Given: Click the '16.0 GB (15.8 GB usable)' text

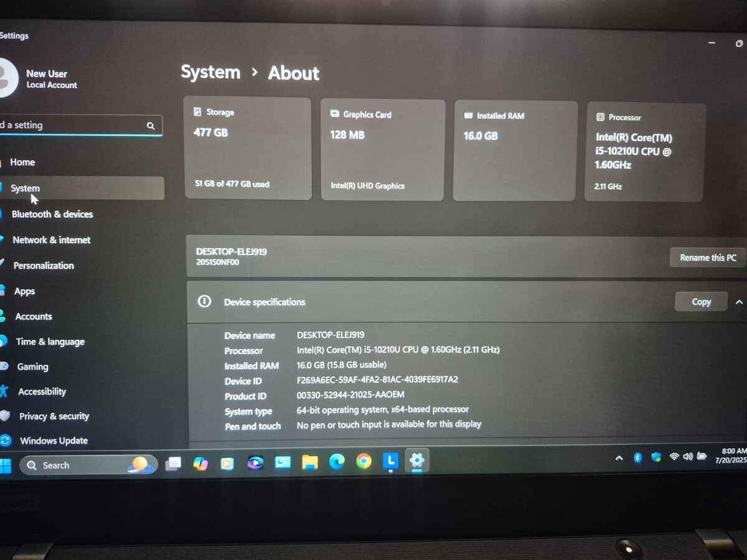Looking at the screenshot, I should (x=342, y=365).
